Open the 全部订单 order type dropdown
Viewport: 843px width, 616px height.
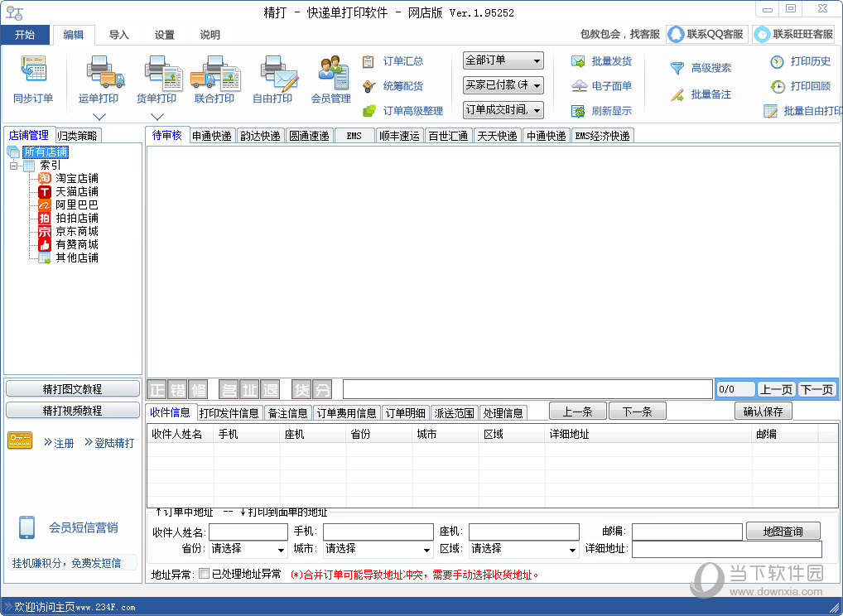[503, 60]
